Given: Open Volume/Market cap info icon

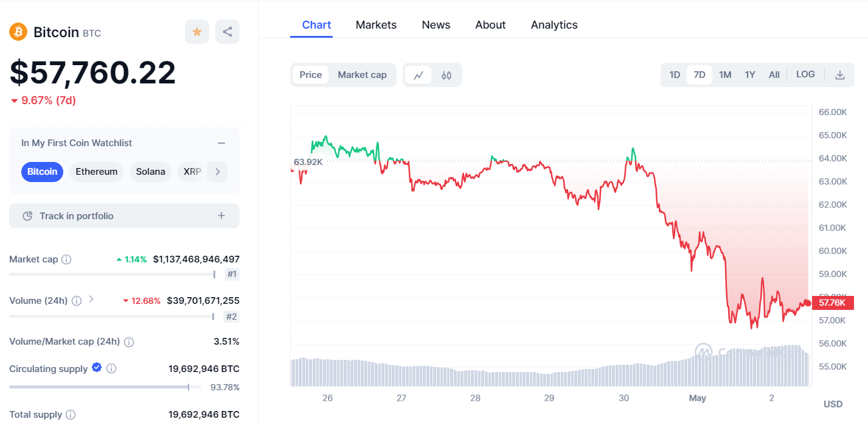Looking at the screenshot, I should [129, 342].
